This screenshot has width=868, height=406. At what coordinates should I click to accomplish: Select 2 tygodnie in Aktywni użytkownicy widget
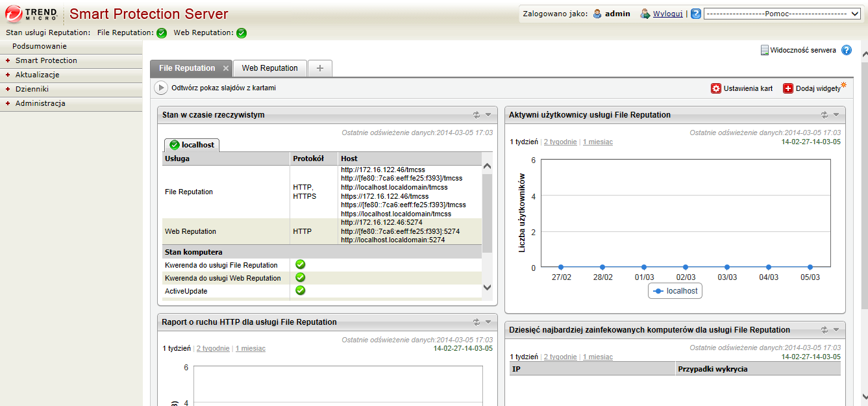pos(560,142)
